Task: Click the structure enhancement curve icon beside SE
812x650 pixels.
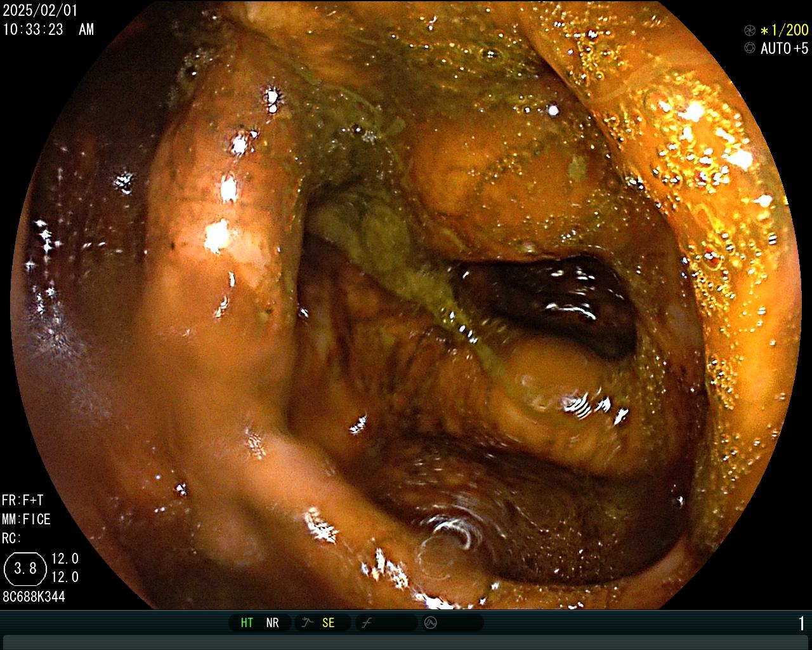Action: coord(307,623)
